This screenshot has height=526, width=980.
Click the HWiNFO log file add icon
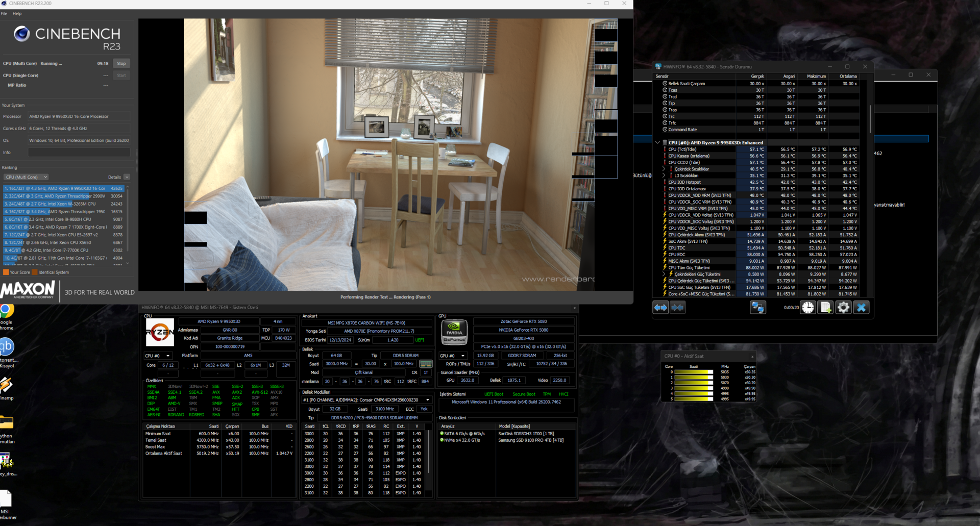(x=825, y=307)
